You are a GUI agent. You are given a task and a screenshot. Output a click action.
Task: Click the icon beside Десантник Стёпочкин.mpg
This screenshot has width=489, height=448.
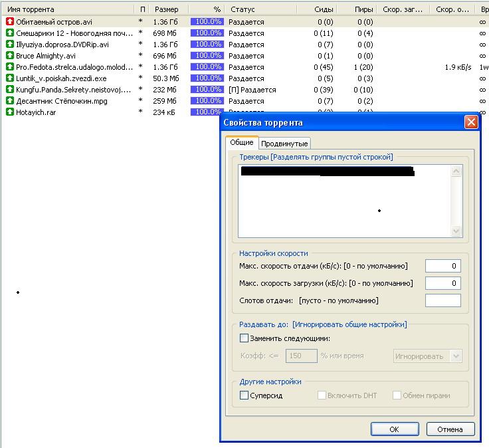(10, 101)
